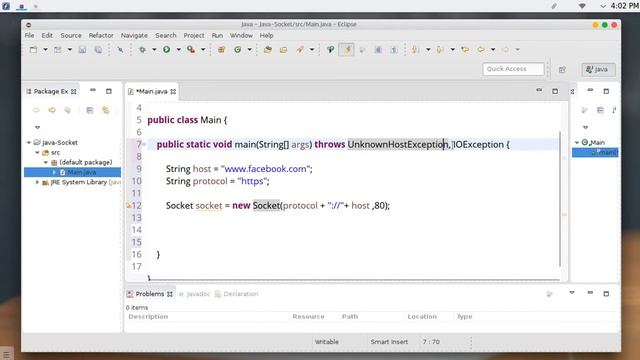Click the editor vertical scrollbar

coord(560,199)
